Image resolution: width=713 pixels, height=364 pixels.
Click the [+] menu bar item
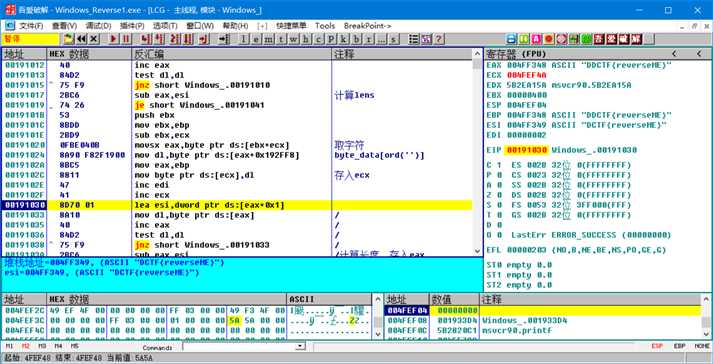pos(262,26)
